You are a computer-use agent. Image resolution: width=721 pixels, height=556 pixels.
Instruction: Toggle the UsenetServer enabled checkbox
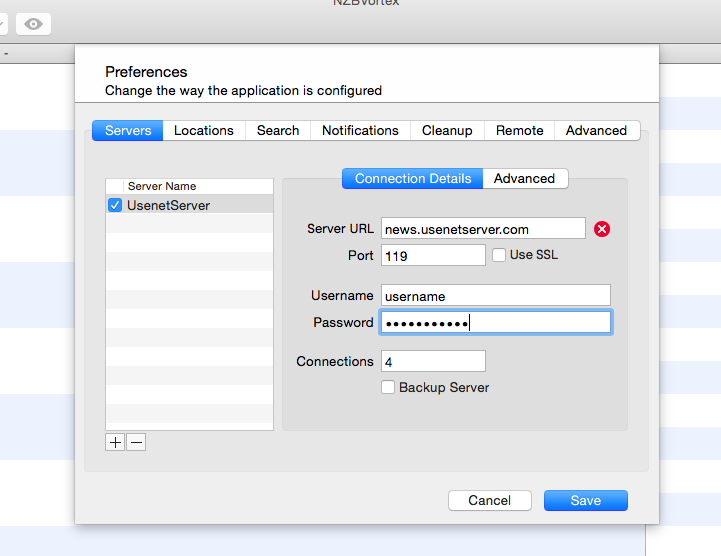pos(115,205)
